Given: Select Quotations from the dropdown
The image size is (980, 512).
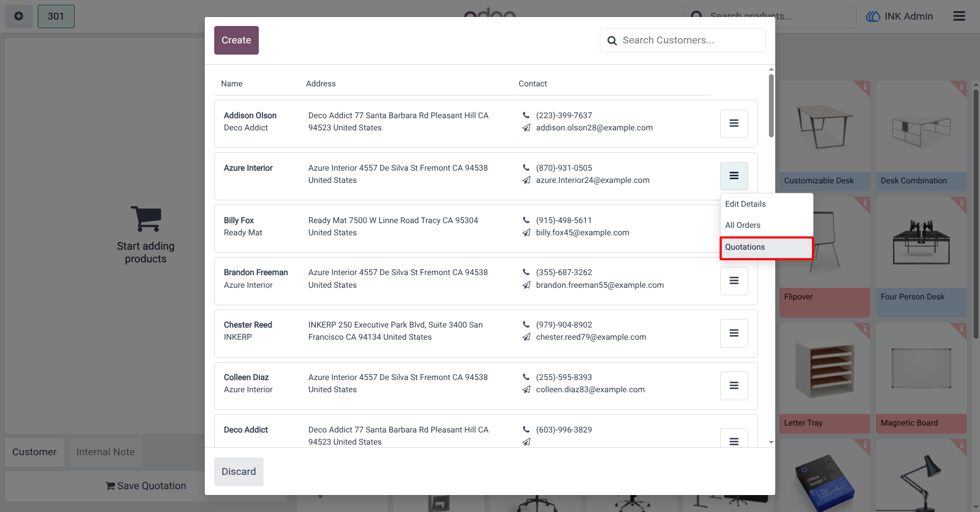Looking at the screenshot, I should 766,248.
